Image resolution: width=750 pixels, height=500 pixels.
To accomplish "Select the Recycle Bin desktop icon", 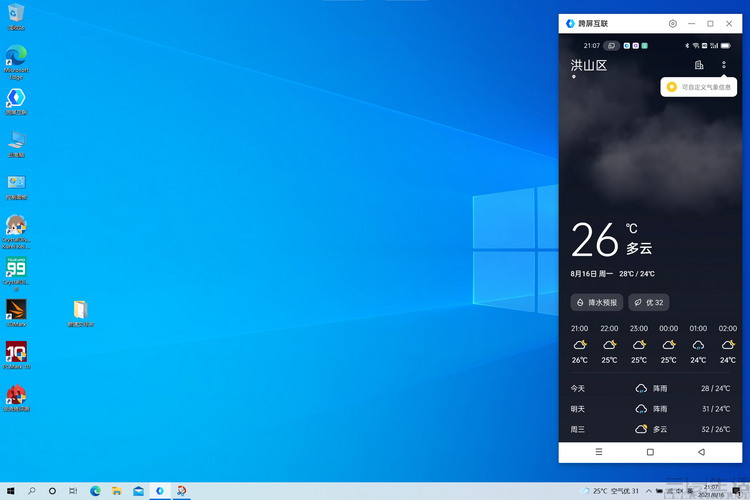I will coord(16,17).
